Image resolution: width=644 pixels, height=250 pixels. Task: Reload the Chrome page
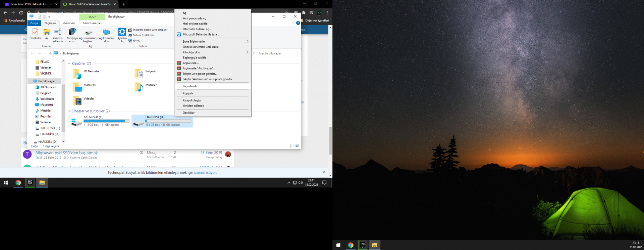coord(21,13)
